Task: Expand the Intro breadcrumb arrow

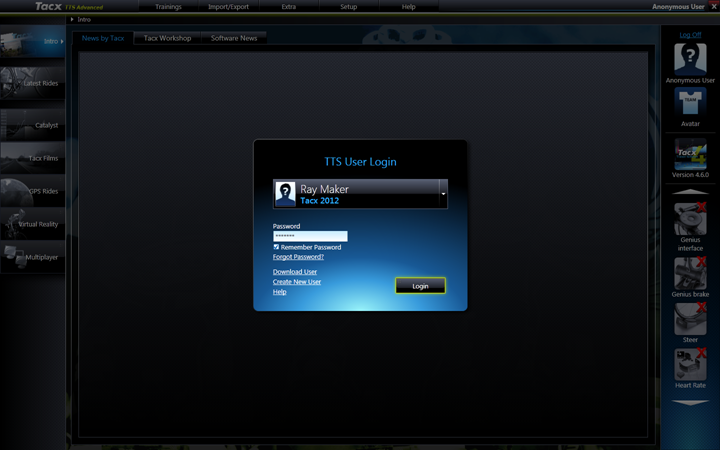Action: point(72,19)
